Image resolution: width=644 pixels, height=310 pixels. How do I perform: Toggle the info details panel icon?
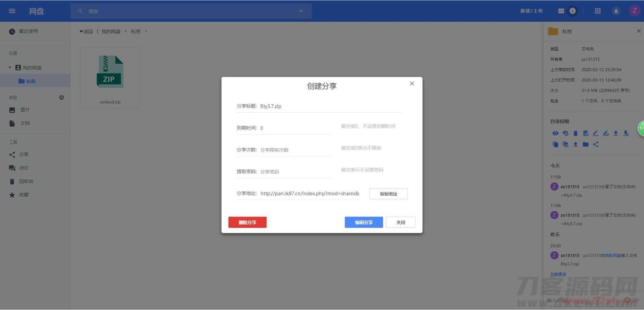coord(572,11)
